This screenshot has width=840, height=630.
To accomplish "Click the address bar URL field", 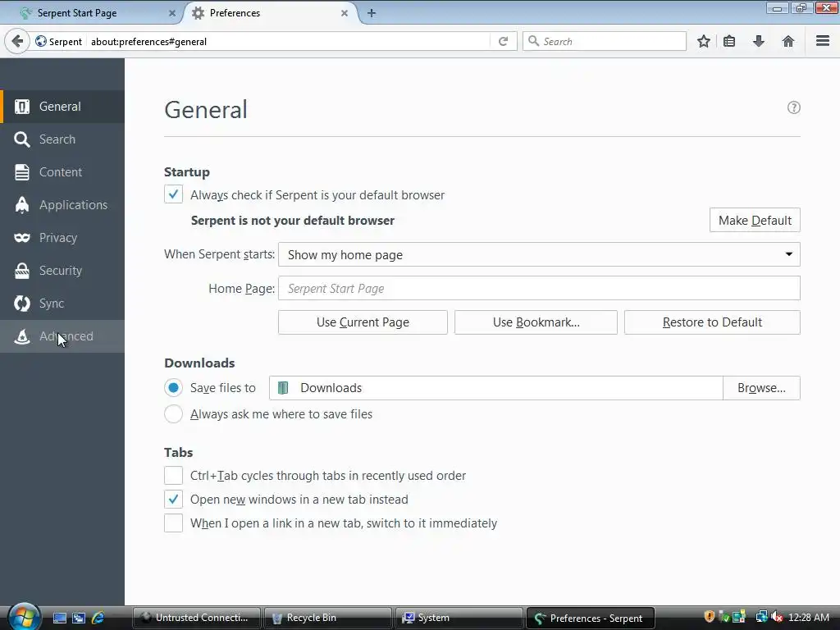I will pyautogui.click(x=288, y=41).
